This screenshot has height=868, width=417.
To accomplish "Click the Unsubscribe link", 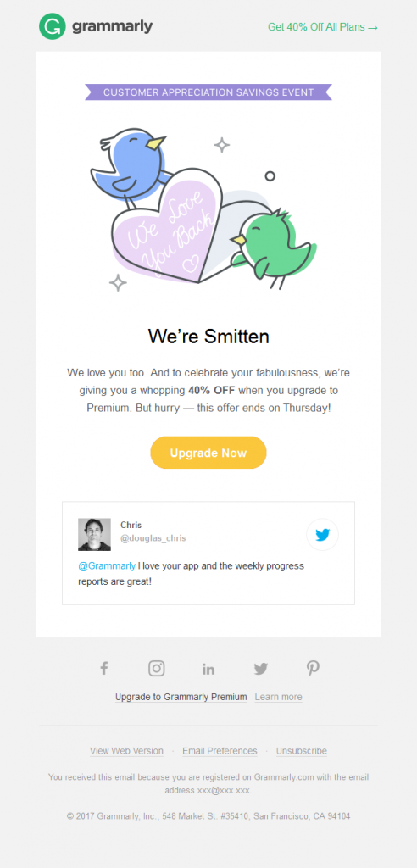I will (302, 751).
